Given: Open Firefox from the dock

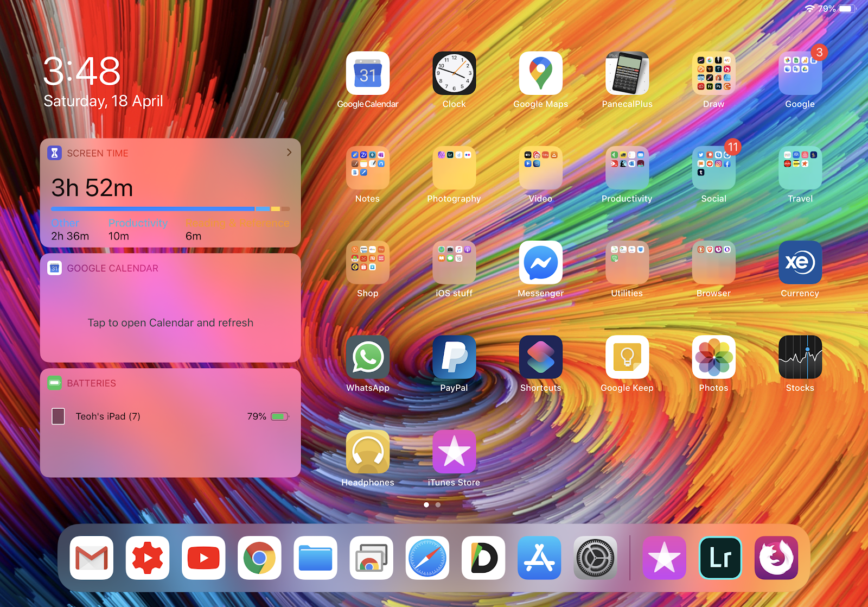Looking at the screenshot, I should [776, 558].
